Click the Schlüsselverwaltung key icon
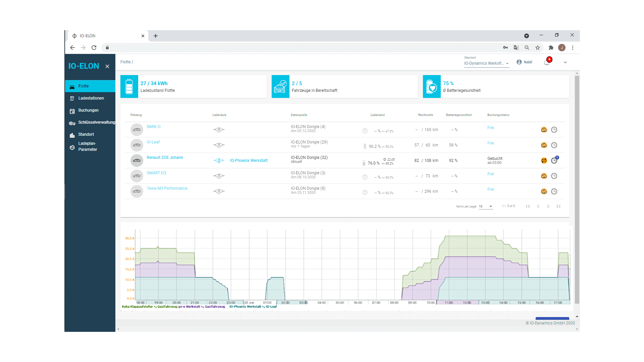Screen dimensions: 644x362 coord(72,123)
